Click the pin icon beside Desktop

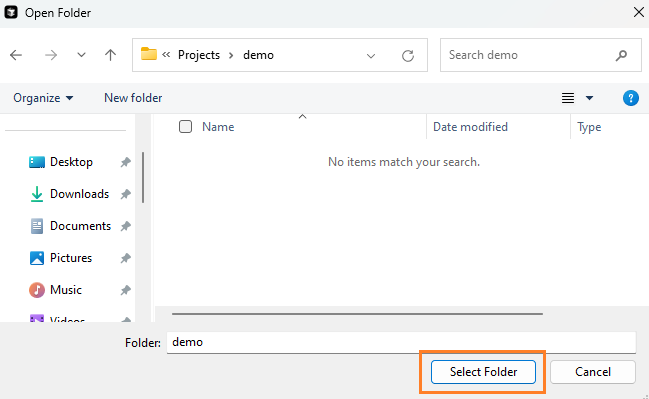pyautogui.click(x=125, y=162)
